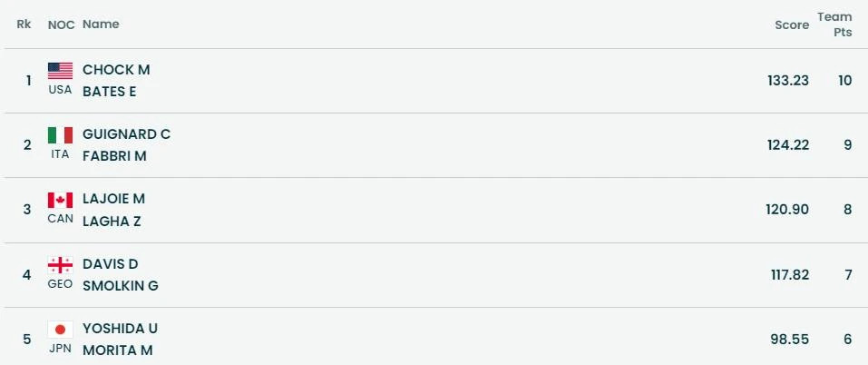Open YOSHIDA U athlete profile
868x365 pixels.
(120, 329)
